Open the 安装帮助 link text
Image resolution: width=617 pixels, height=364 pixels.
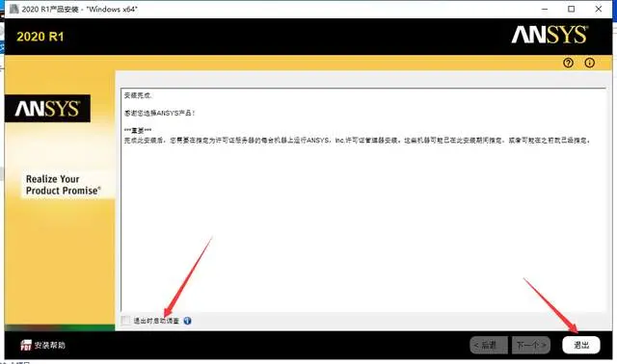49,345
